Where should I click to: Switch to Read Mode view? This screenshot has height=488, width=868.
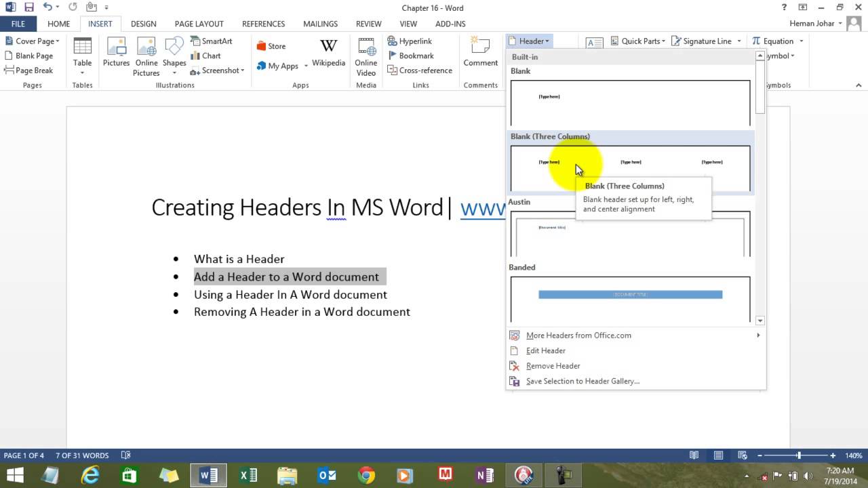click(x=694, y=455)
